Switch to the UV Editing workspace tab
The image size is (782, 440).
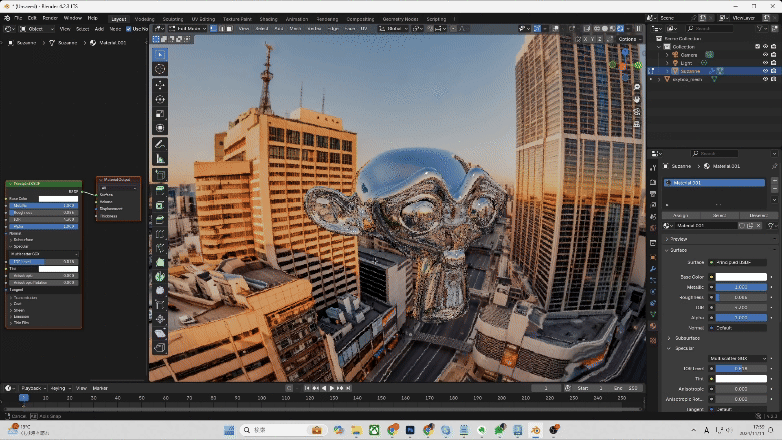click(203, 19)
